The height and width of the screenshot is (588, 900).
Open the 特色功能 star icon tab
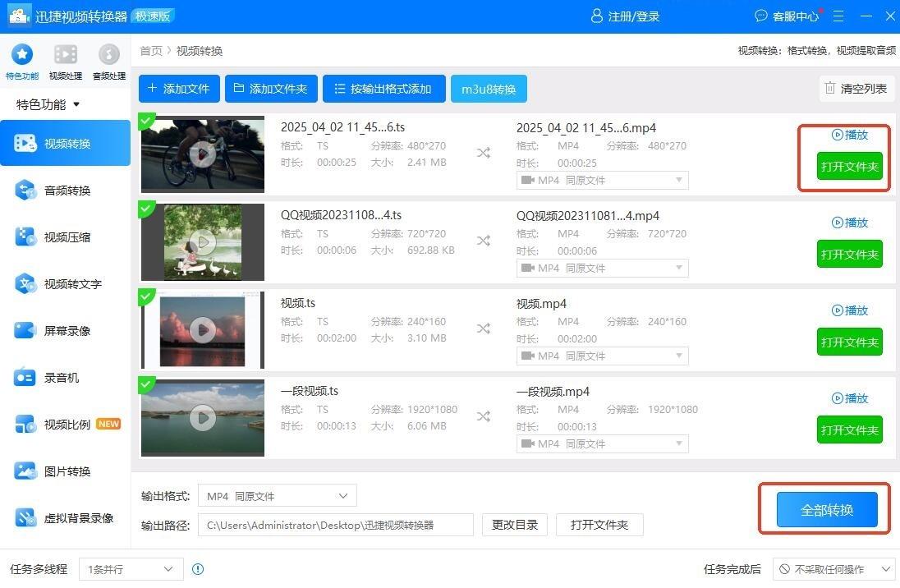pos(21,60)
